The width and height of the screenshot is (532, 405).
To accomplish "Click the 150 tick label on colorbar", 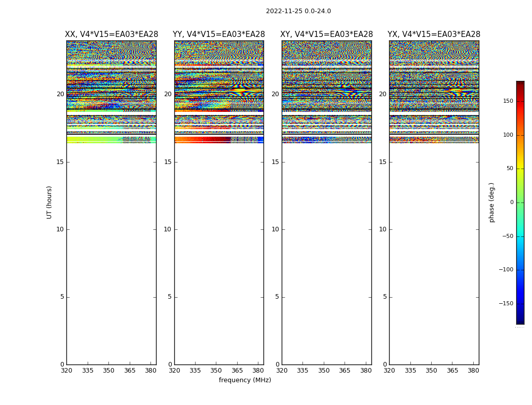I will [x=508, y=101].
